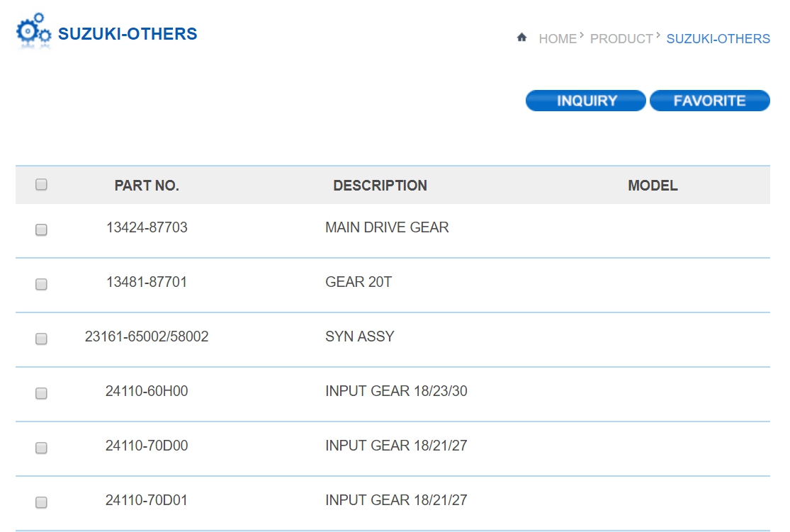Select the checkbox for part 13481-87701
Screen dimensions: 790x532
pos(41,284)
